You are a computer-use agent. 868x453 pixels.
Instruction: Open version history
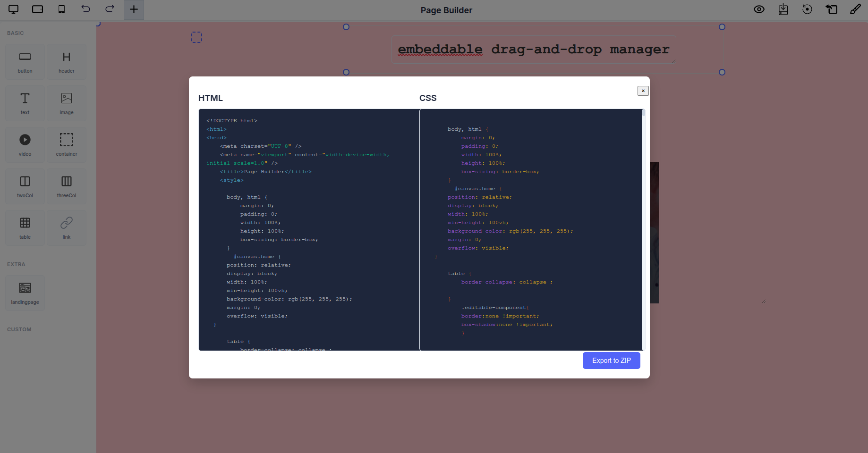coord(807,9)
